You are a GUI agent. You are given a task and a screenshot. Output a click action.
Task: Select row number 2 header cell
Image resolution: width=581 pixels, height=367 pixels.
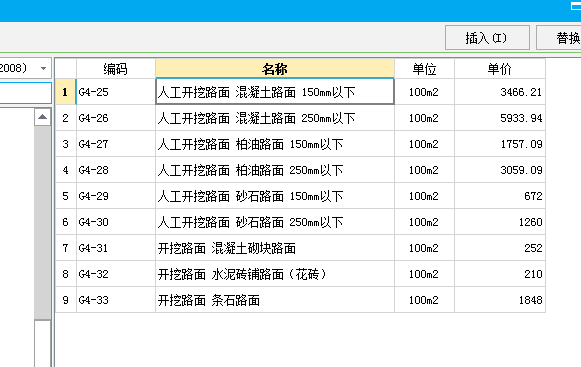[x=66, y=118]
